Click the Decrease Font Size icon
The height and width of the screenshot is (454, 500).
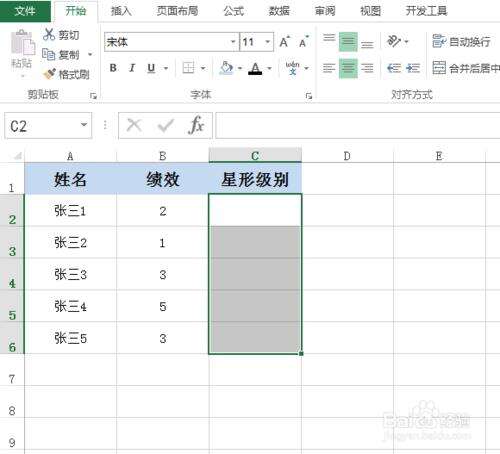pyautogui.click(x=304, y=42)
